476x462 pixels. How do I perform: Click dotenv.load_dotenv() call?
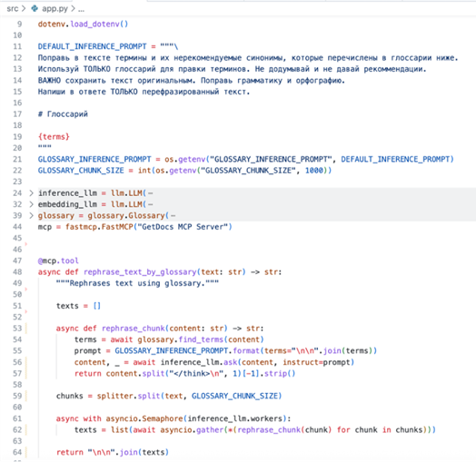(83, 24)
